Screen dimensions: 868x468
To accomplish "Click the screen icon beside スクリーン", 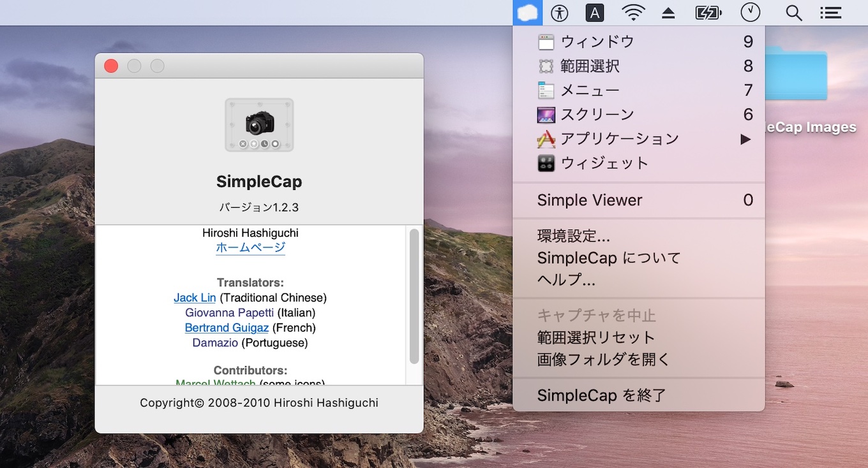I will (x=546, y=115).
